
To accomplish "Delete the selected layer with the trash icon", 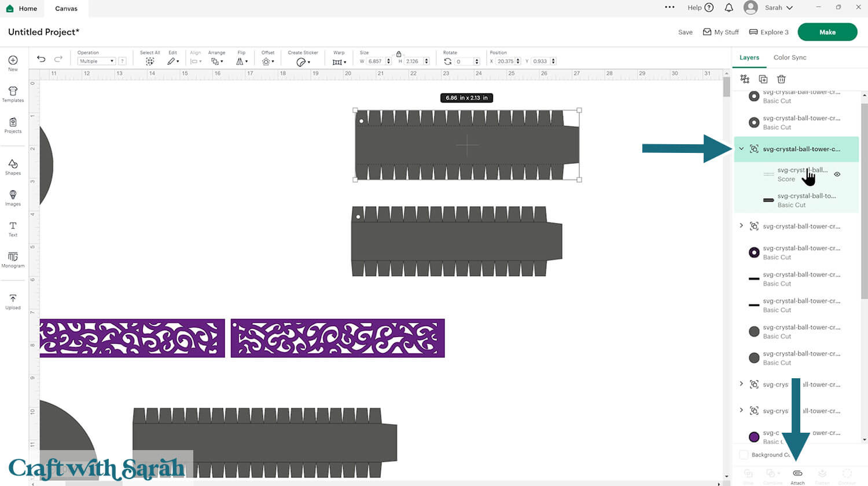I will point(781,79).
